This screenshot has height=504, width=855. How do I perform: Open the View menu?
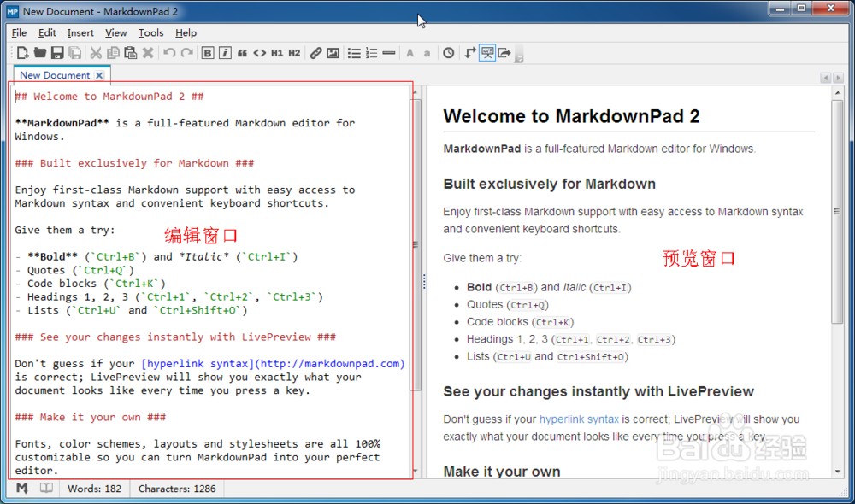[115, 32]
